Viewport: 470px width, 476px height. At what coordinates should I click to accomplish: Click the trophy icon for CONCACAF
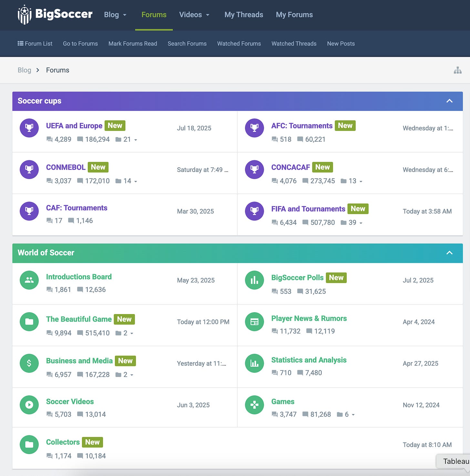click(254, 170)
